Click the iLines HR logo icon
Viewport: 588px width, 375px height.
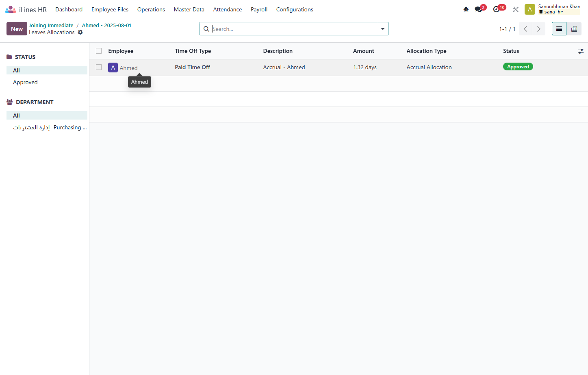click(x=11, y=9)
